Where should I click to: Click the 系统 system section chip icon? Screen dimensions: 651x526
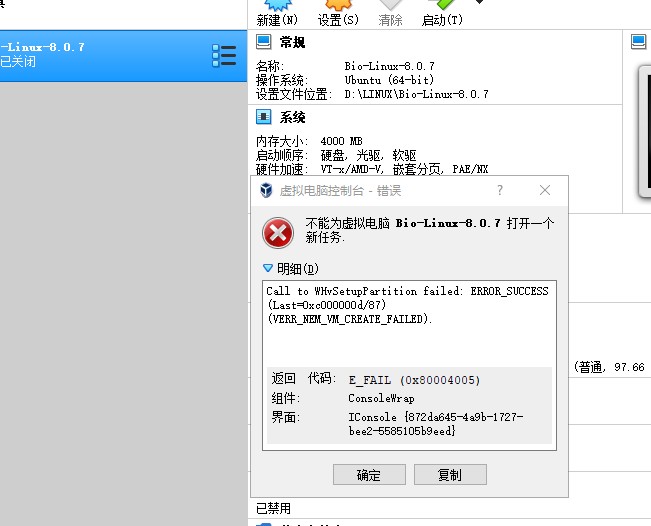(264, 117)
